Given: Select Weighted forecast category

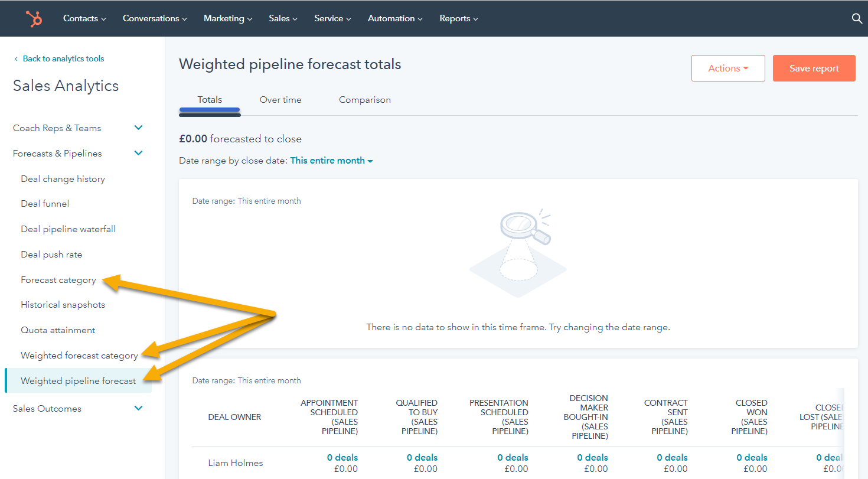Looking at the screenshot, I should (79, 355).
